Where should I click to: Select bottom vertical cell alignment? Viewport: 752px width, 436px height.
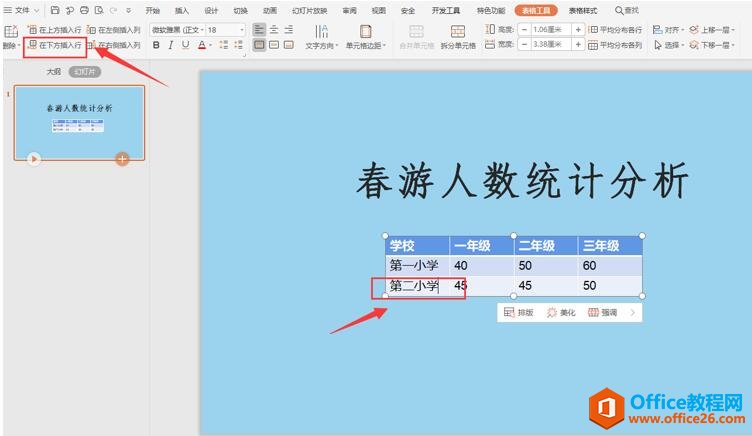pos(288,45)
